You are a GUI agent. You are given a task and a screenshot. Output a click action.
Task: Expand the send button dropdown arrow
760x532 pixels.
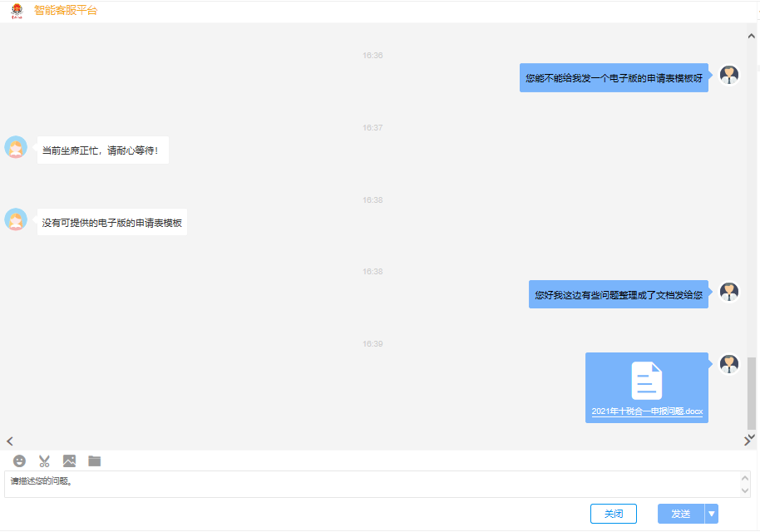(712, 514)
